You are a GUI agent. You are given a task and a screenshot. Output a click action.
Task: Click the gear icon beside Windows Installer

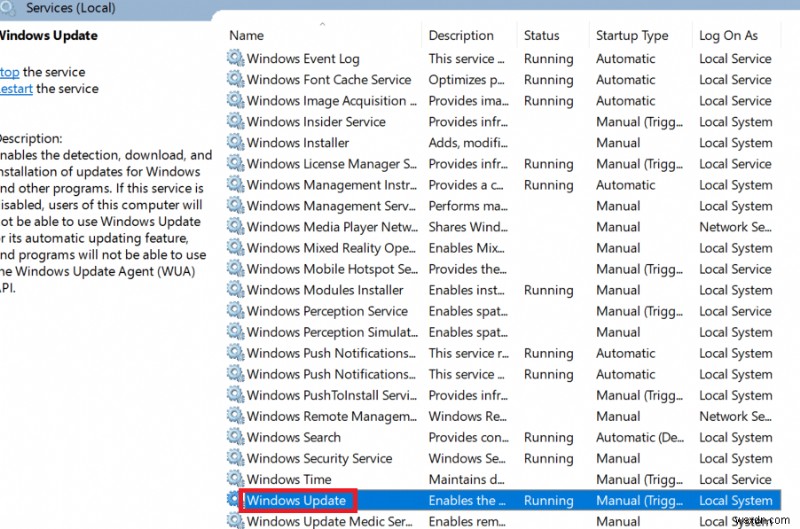pyautogui.click(x=235, y=142)
